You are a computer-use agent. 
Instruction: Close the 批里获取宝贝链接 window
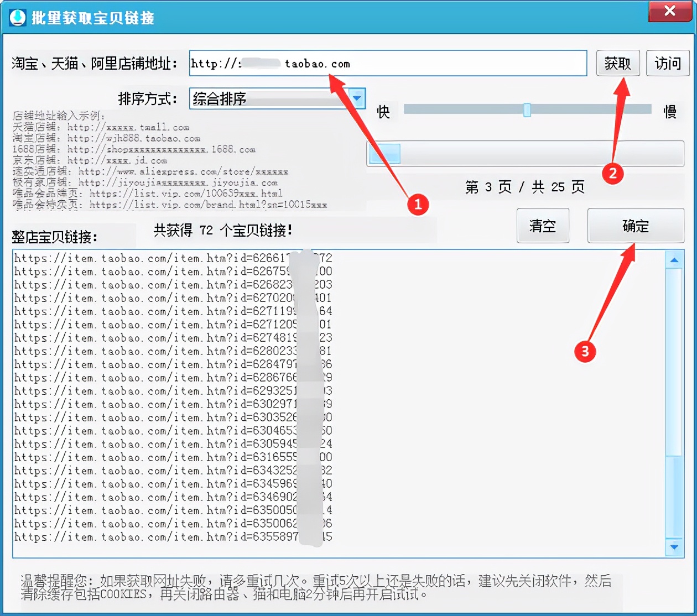(669, 11)
